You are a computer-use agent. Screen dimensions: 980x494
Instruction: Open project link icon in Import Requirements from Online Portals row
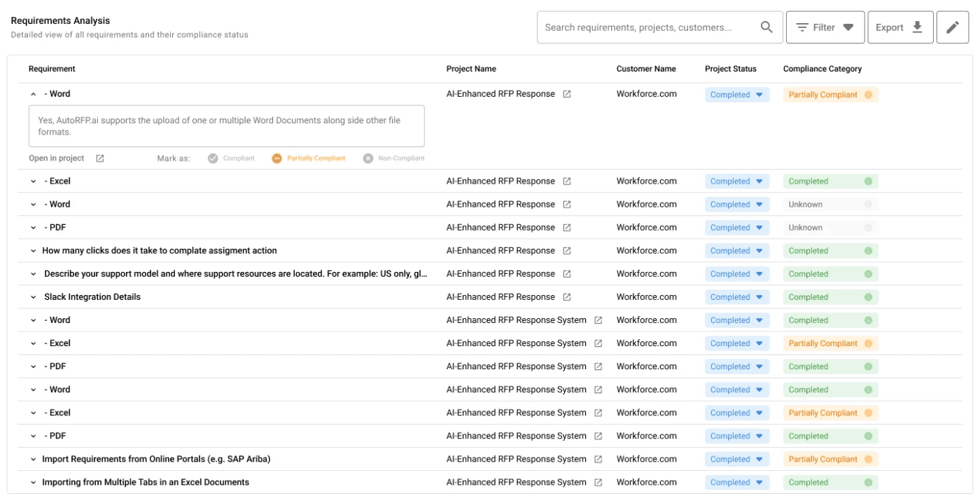598,459
